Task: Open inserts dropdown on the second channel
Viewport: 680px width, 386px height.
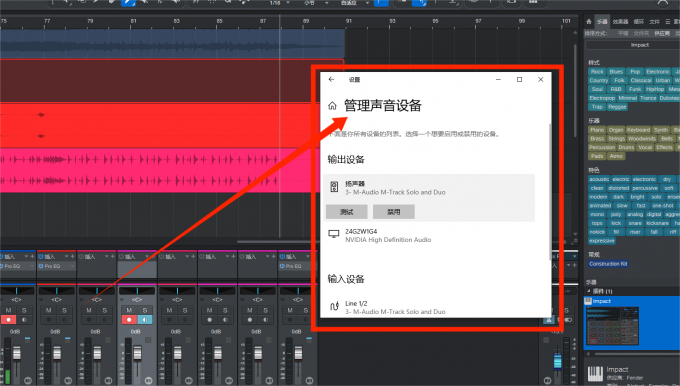Action: point(66,257)
